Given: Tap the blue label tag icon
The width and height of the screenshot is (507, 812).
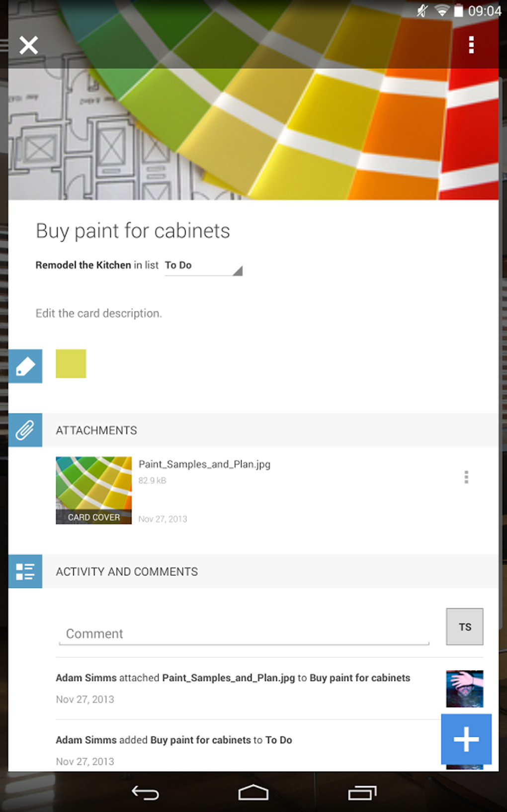Looking at the screenshot, I should [x=25, y=366].
